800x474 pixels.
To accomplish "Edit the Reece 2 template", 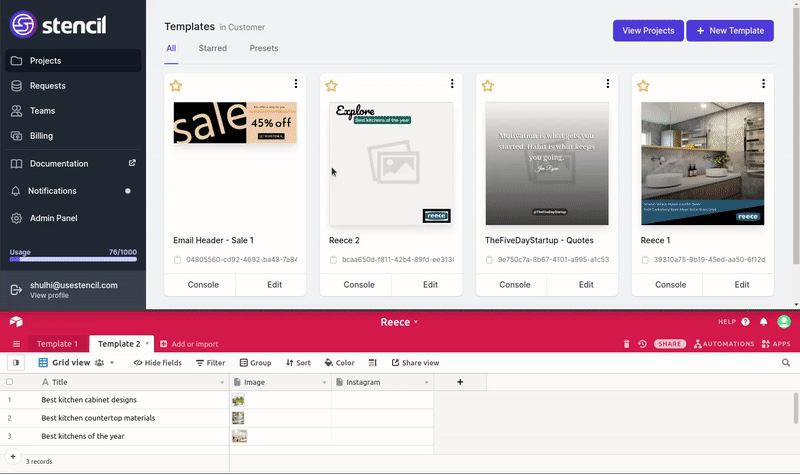I will (x=430, y=285).
